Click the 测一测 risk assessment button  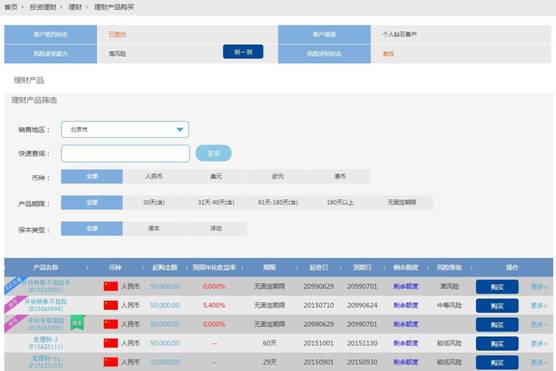point(243,52)
